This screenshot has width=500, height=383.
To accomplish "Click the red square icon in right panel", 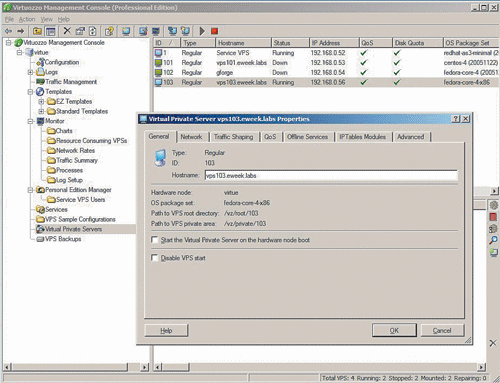I will (493, 217).
